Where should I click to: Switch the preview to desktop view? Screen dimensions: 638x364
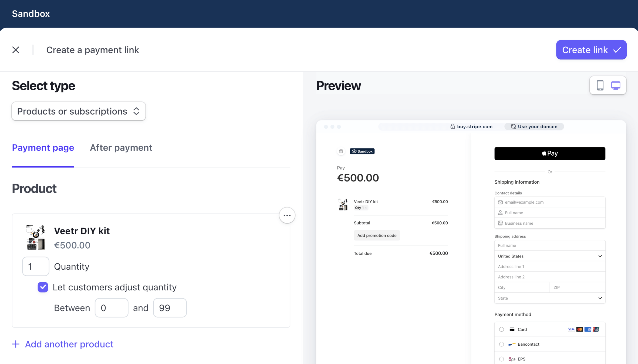616,85
